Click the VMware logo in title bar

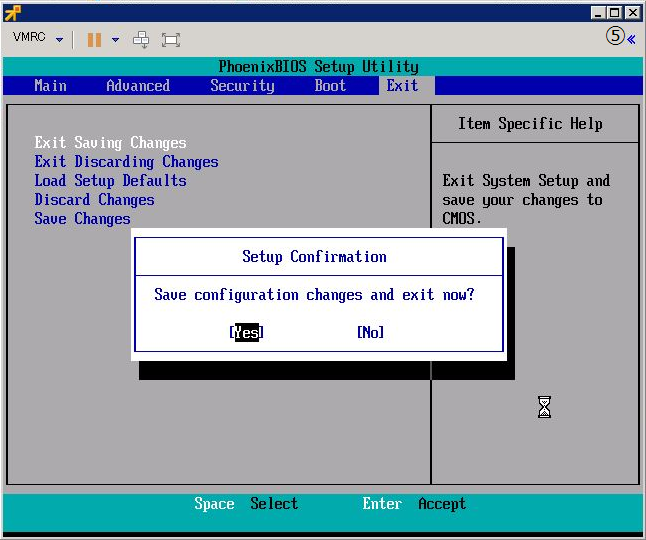click(13, 12)
